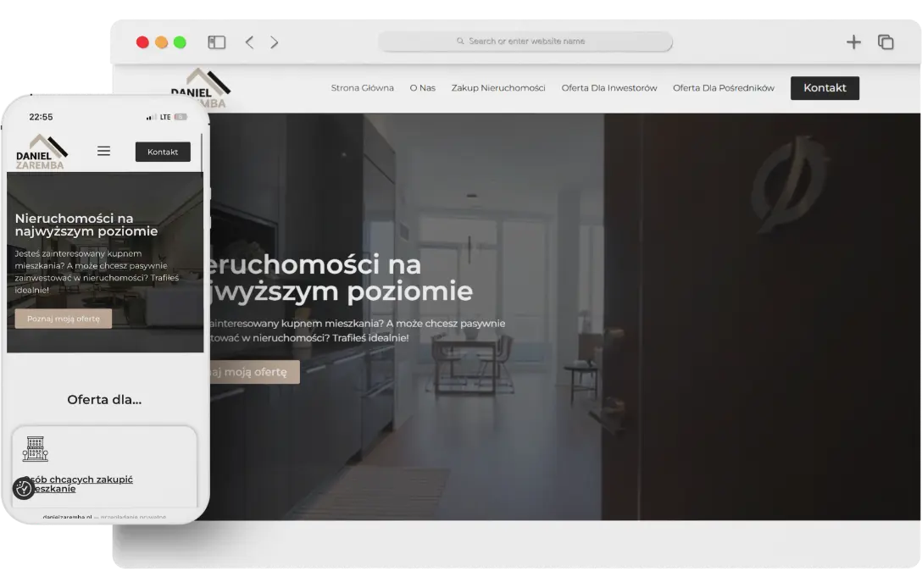This screenshot has width=922, height=588.
Task: Toggle the browser sidebar panel icon
Action: click(x=217, y=42)
